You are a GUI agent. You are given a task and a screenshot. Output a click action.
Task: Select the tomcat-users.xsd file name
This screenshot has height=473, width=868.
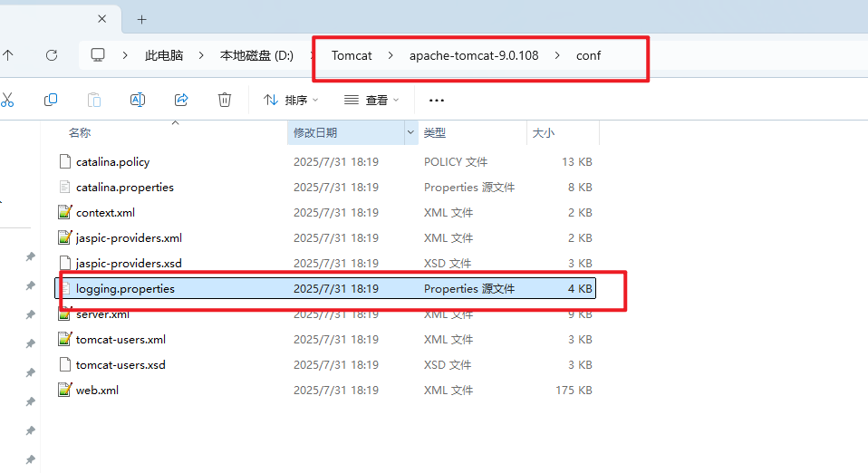coord(121,365)
